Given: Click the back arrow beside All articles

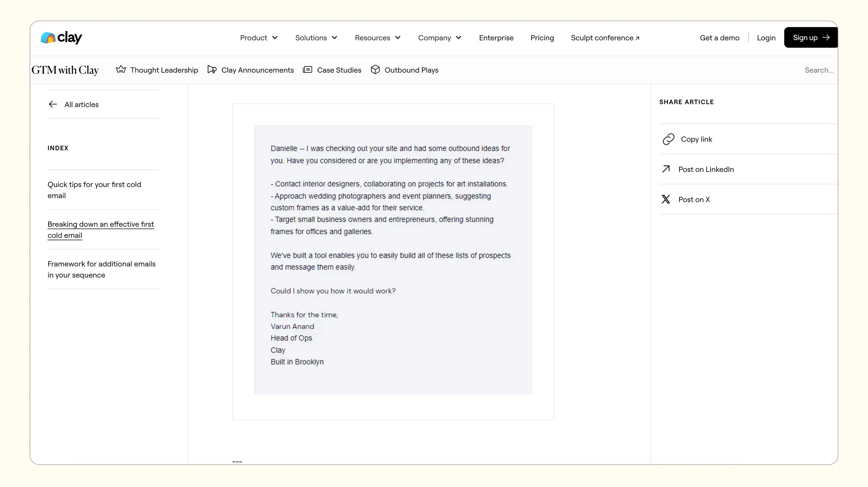Looking at the screenshot, I should [x=53, y=104].
